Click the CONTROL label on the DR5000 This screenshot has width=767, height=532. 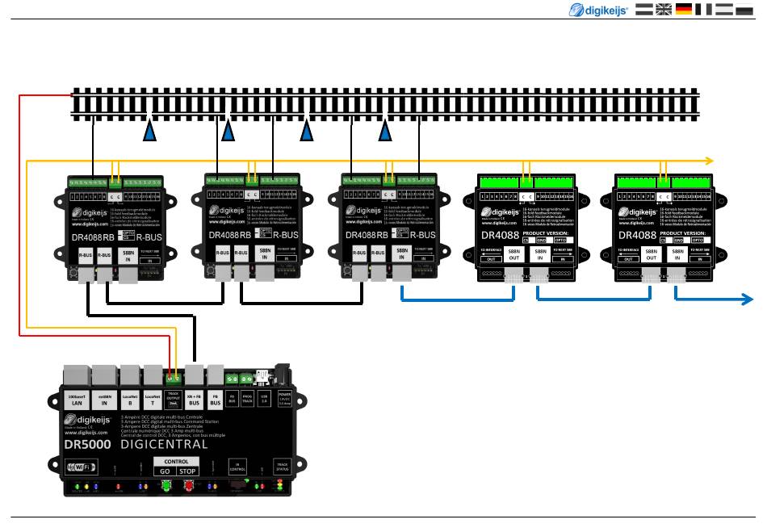tap(176, 462)
